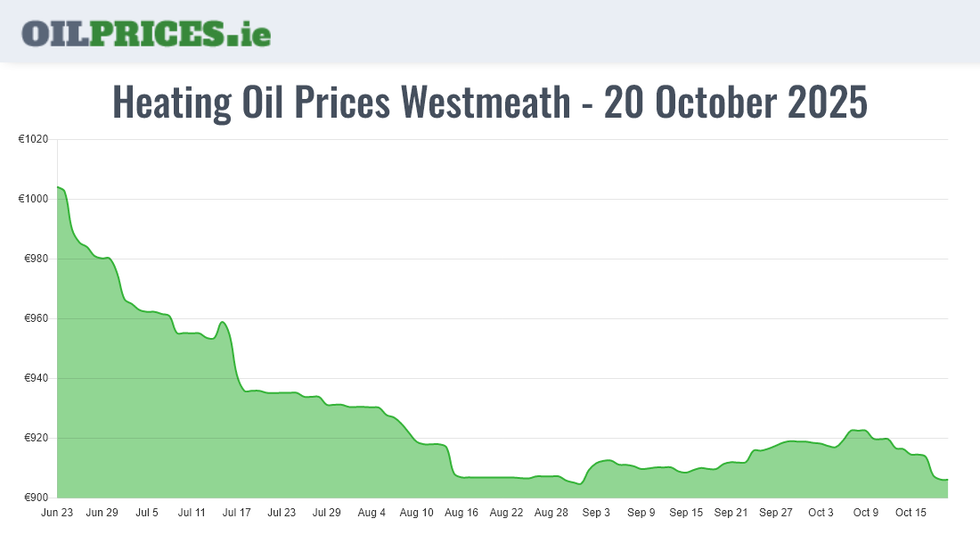Pick the Aug 22 date on the axis
Image resolution: width=980 pixels, height=535 pixels.
coord(506,513)
